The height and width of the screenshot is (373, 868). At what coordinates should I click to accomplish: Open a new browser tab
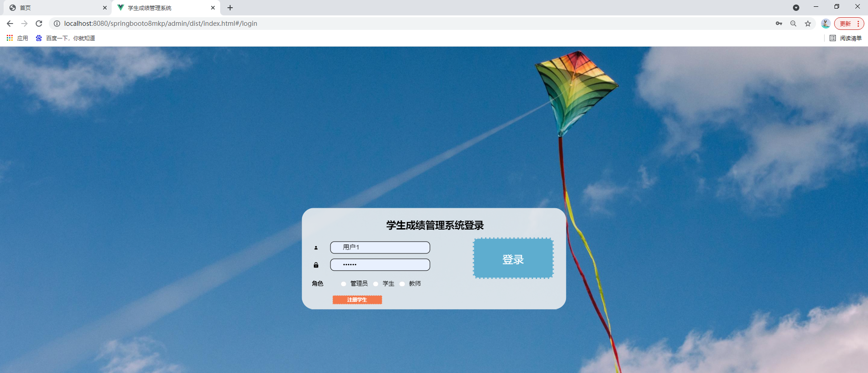click(x=230, y=8)
